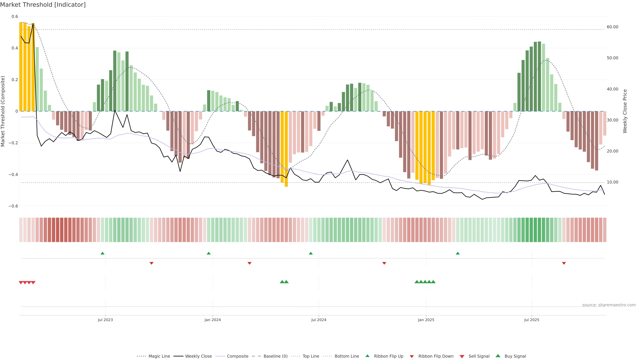Click the Weekly Close Price axis title
The height and width of the screenshot is (362, 644).
[625, 111]
